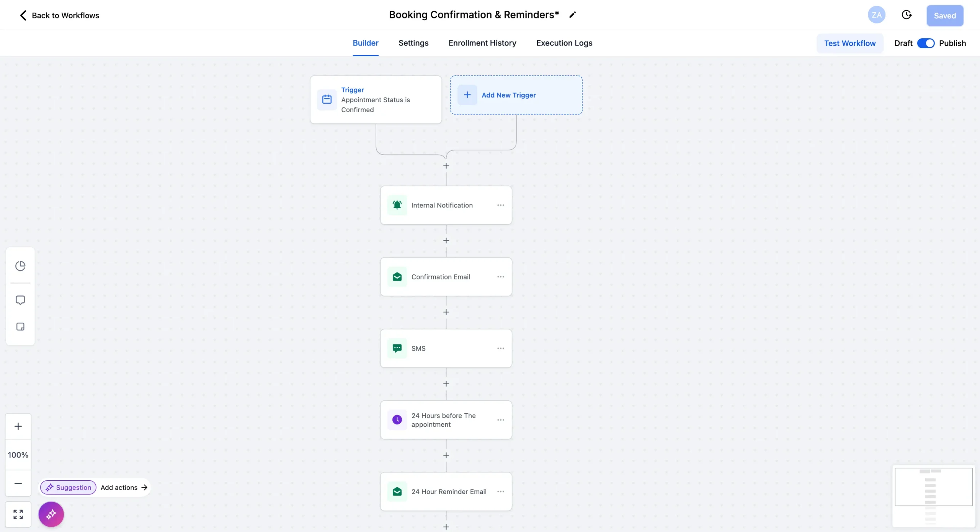This screenshot has height=532, width=980.
Task: Go Back to Workflows
Action: point(59,15)
